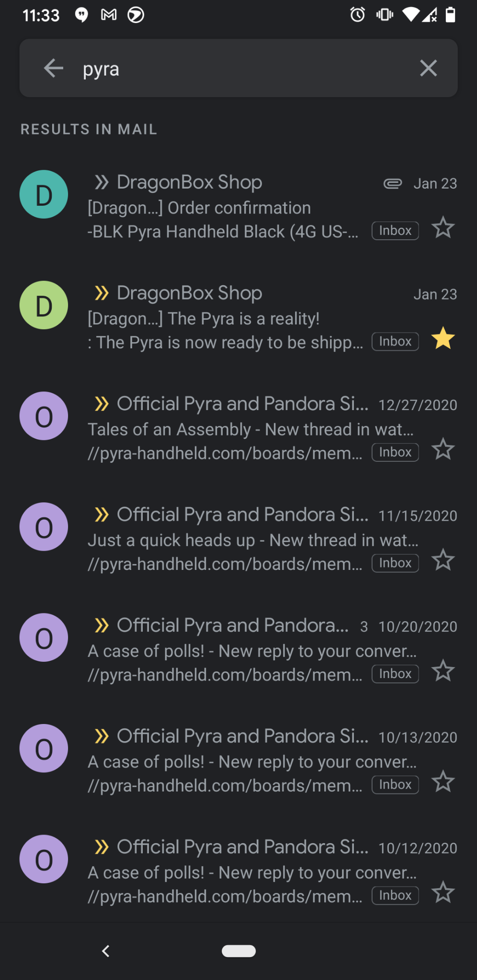Clear the pyra search text
The height and width of the screenshot is (980, 477).
(x=428, y=68)
